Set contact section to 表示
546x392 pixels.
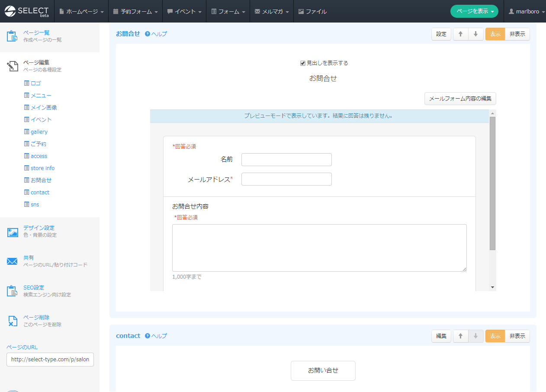pos(495,336)
